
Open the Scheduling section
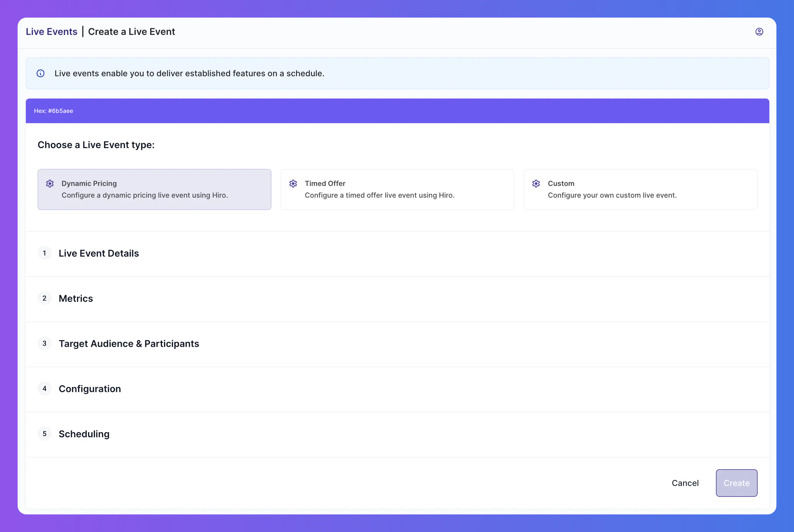[x=398, y=434]
